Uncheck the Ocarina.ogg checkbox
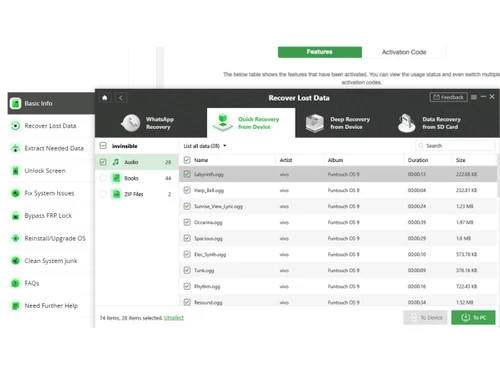This screenshot has height=375, width=500. [x=187, y=222]
